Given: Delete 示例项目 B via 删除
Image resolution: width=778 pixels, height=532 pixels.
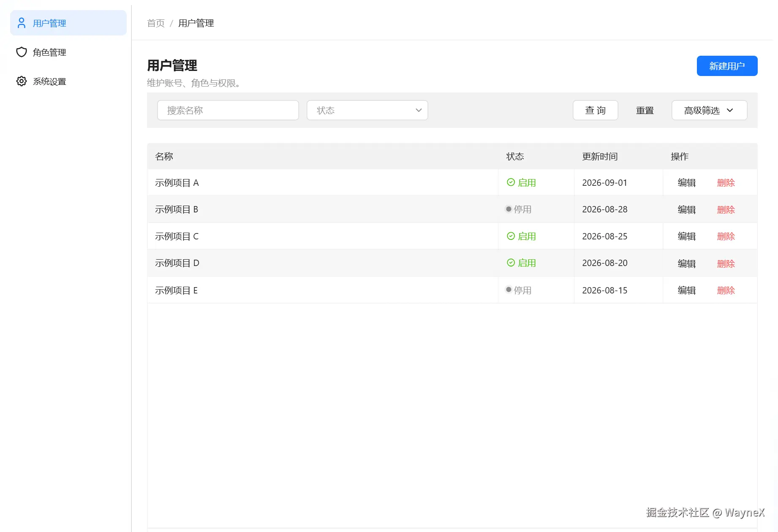Looking at the screenshot, I should [x=726, y=209].
